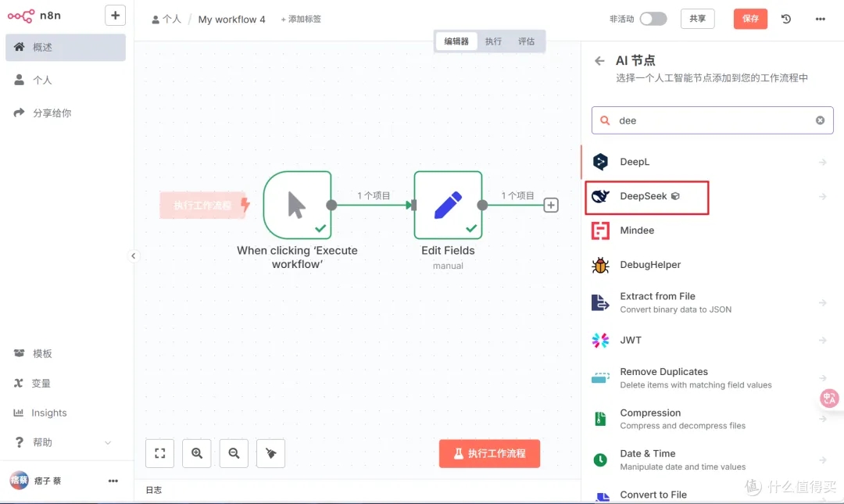Click the AI 节点 panel heading

pos(635,60)
